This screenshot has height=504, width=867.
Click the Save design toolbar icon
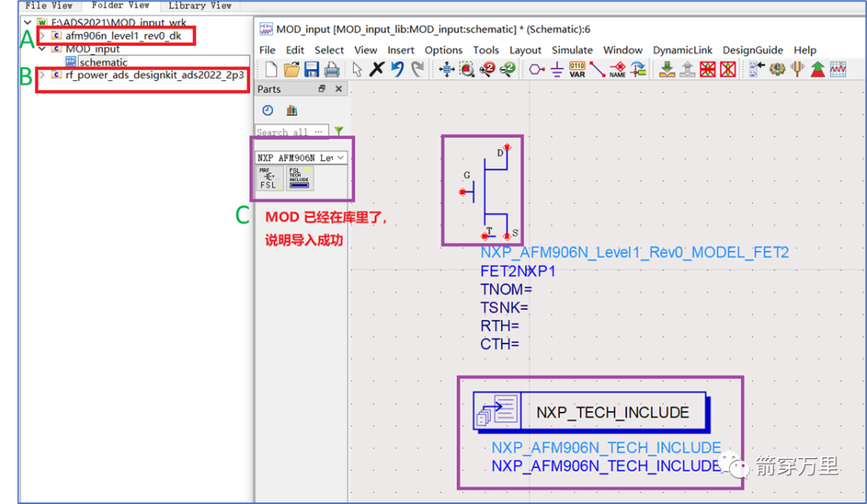311,70
